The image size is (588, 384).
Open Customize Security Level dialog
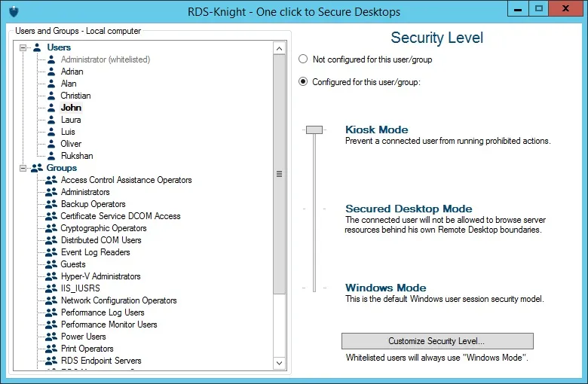tap(437, 341)
